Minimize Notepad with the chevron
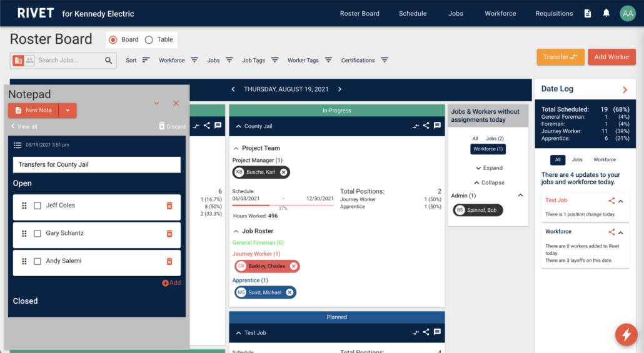This screenshot has height=353, width=644. pos(156,104)
